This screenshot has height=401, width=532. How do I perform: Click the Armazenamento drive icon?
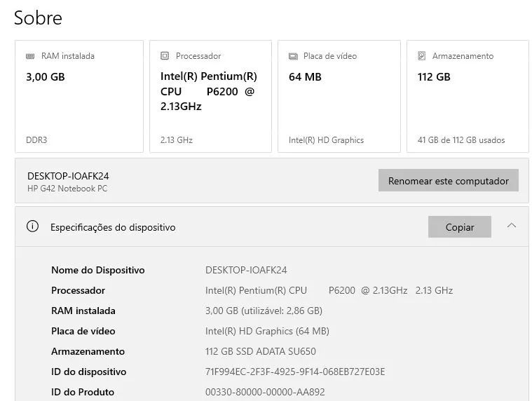click(x=421, y=55)
